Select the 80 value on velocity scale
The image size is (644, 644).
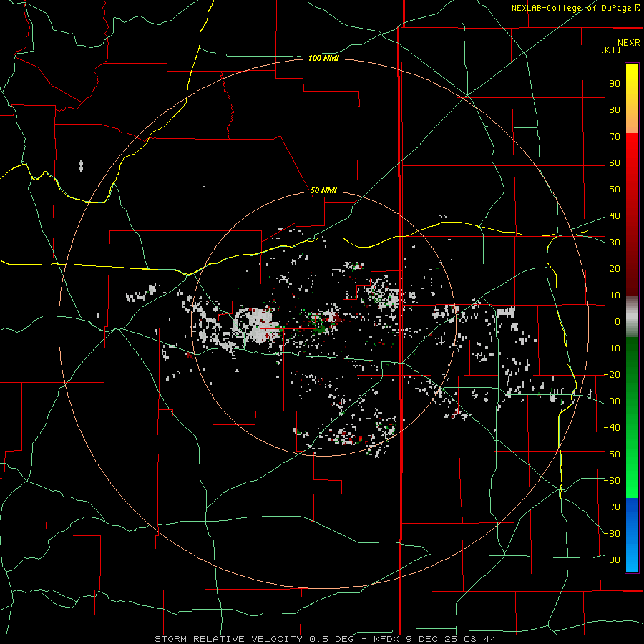615,110
